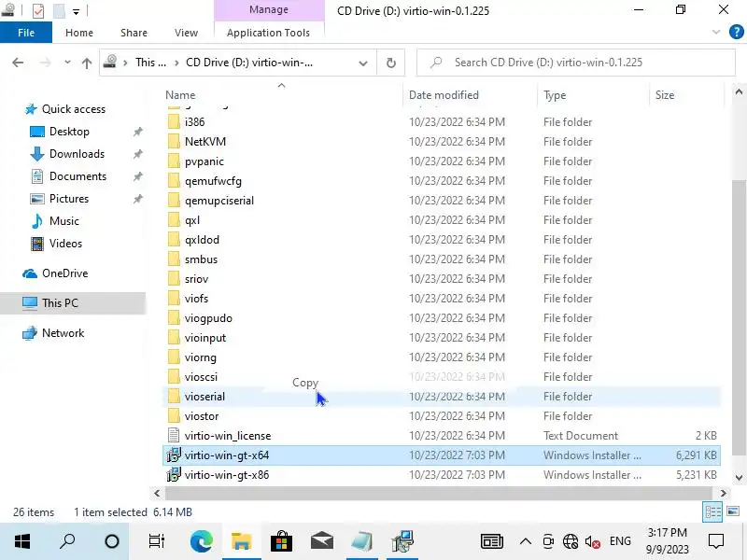747x560 pixels.
Task: Click the viostor folder icon
Action: click(x=174, y=415)
